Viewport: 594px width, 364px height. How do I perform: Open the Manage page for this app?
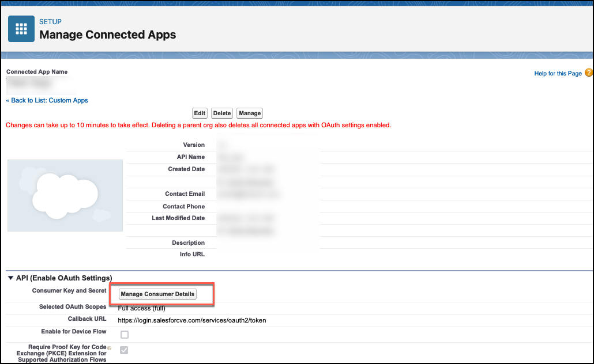click(x=249, y=113)
